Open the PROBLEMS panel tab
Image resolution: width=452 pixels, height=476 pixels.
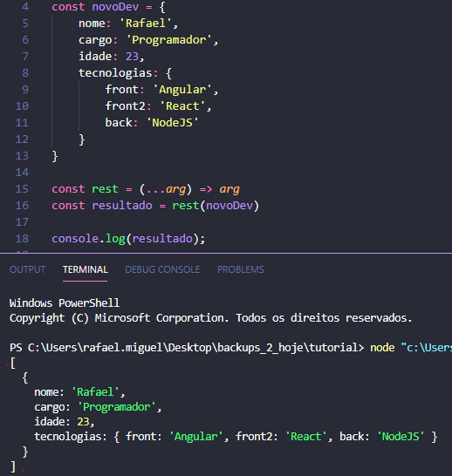coord(241,269)
